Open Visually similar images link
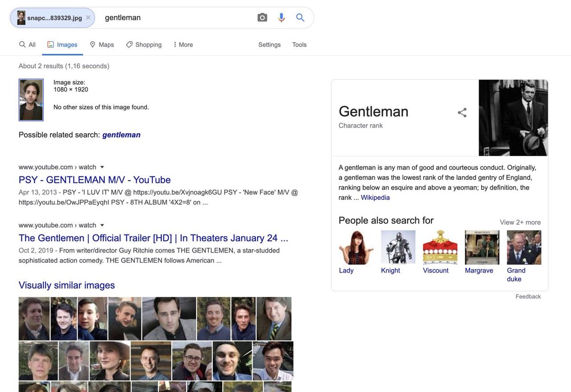The image size is (571, 392). (x=67, y=285)
